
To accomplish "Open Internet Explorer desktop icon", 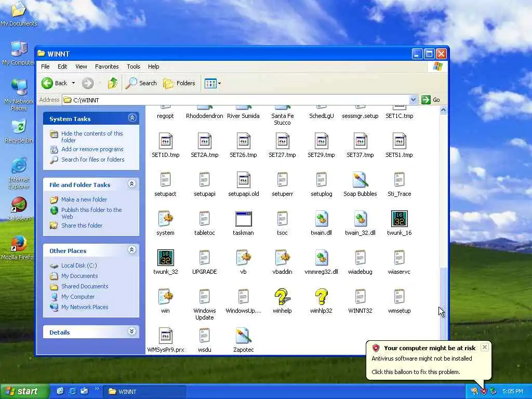I will (x=19, y=173).
